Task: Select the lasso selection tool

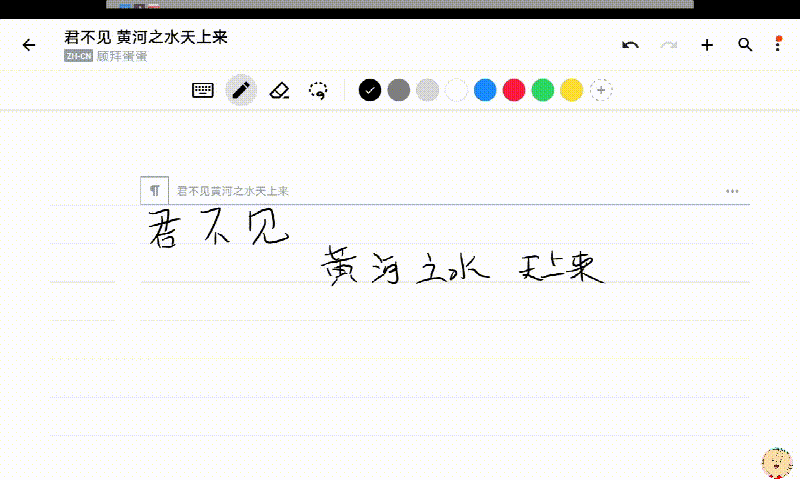Action: click(318, 91)
